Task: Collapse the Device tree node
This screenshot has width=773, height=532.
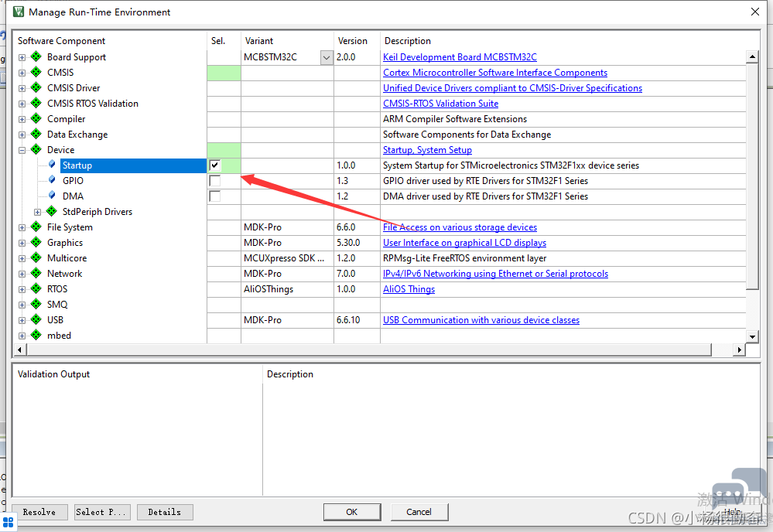Action: click(22, 150)
